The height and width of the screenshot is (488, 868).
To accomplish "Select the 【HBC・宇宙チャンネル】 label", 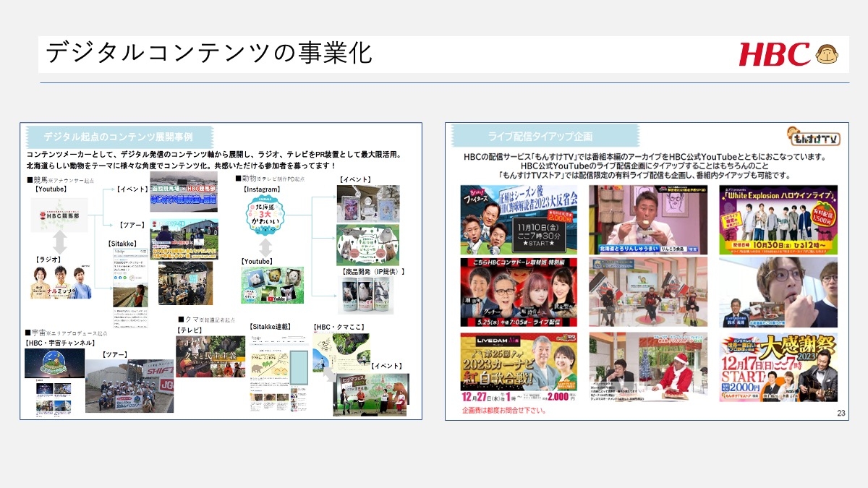I will pos(60,343).
